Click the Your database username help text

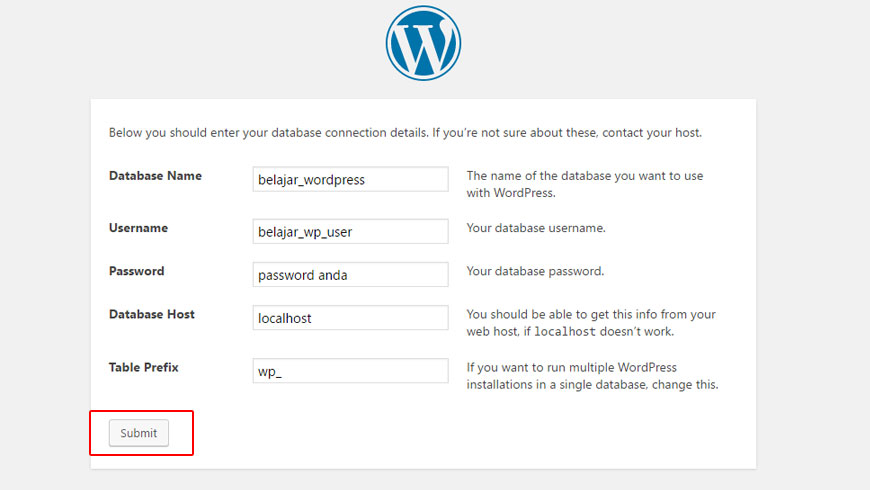tap(536, 228)
